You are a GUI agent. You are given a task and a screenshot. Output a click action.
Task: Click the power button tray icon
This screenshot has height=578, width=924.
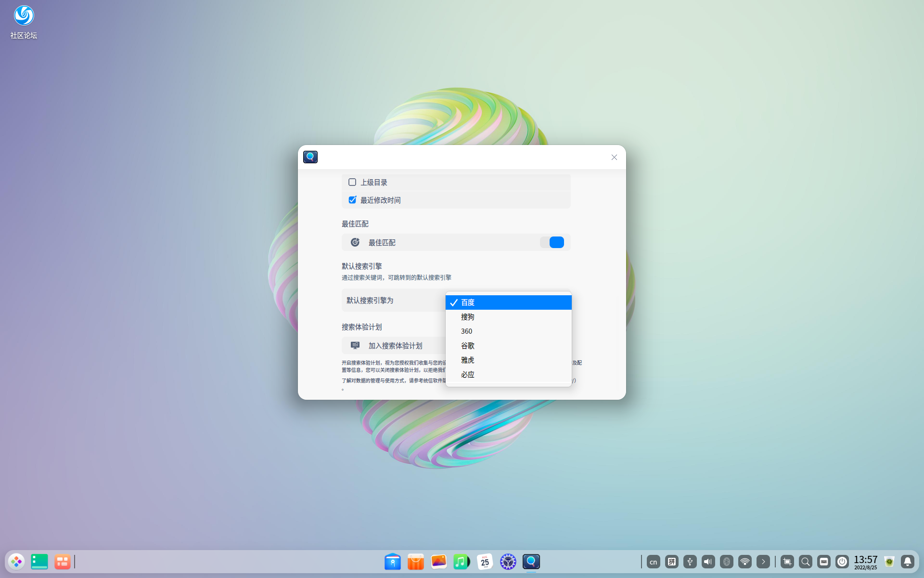click(x=842, y=562)
